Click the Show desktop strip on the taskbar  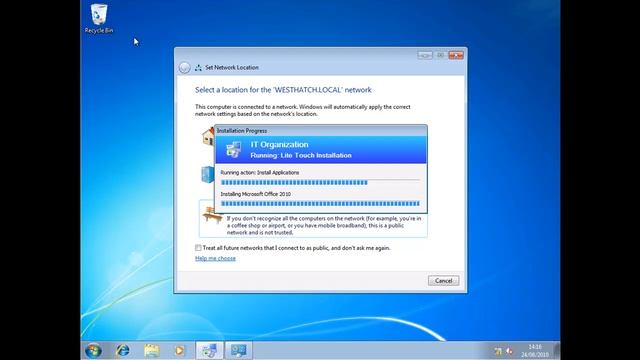pyautogui.click(x=557, y=351)
